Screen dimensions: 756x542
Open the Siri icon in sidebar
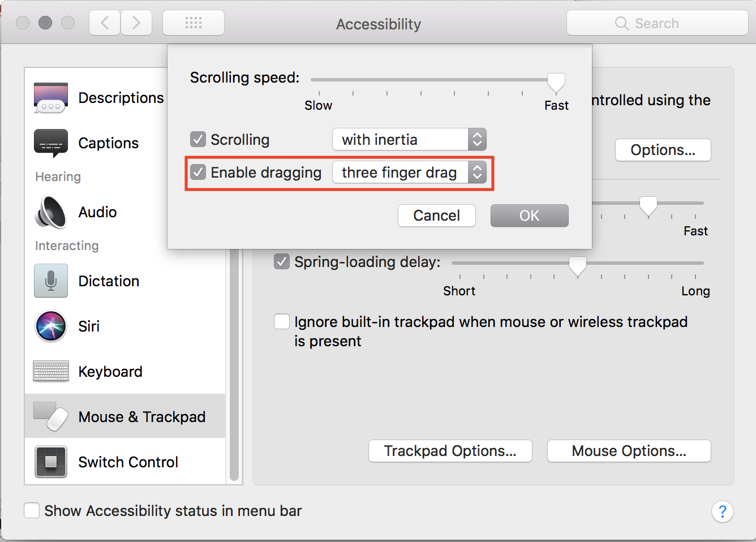click(51, 326)
